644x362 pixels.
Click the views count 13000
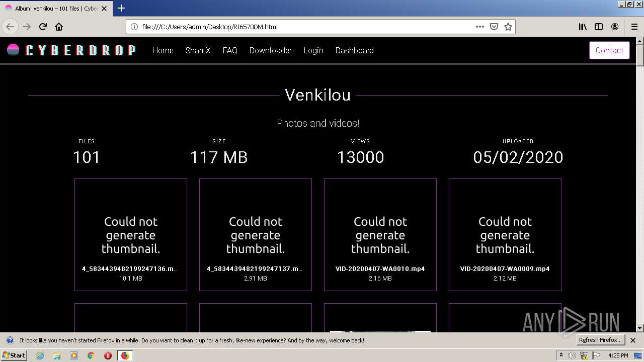(x=360, y=157)
